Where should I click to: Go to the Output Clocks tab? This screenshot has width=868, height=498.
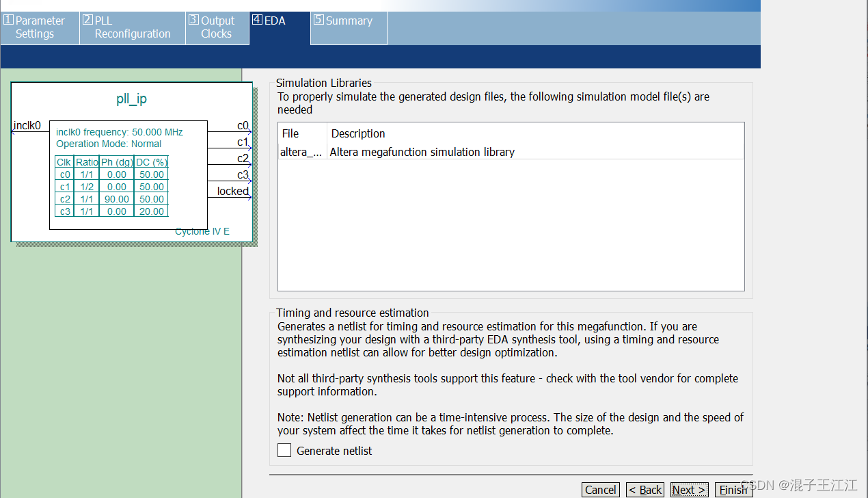point(217,28)
